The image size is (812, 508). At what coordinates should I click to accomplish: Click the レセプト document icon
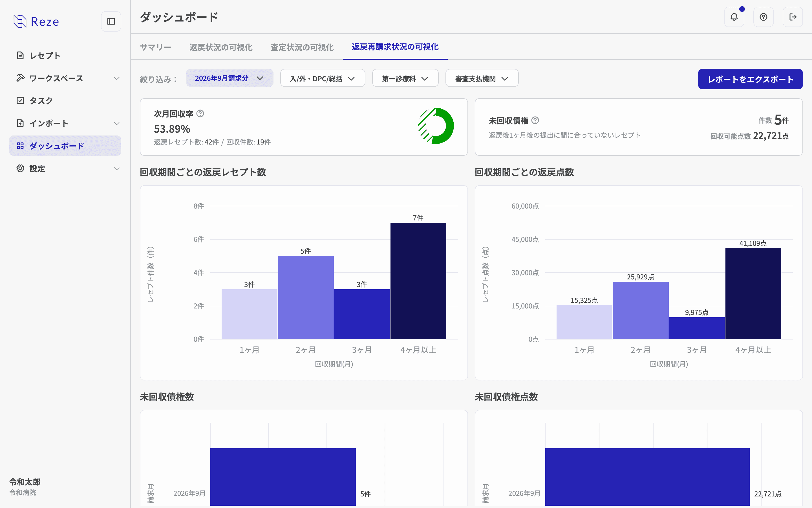click(20, 55)
